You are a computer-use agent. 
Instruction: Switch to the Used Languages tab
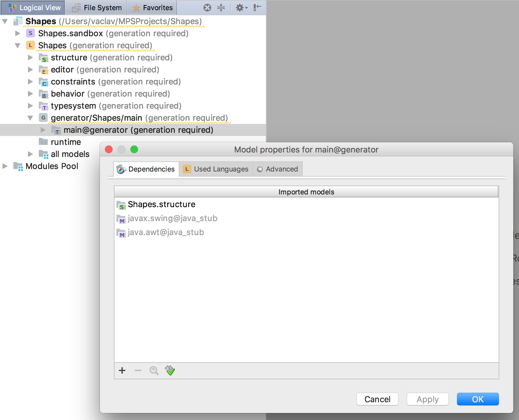pos(216,169)
